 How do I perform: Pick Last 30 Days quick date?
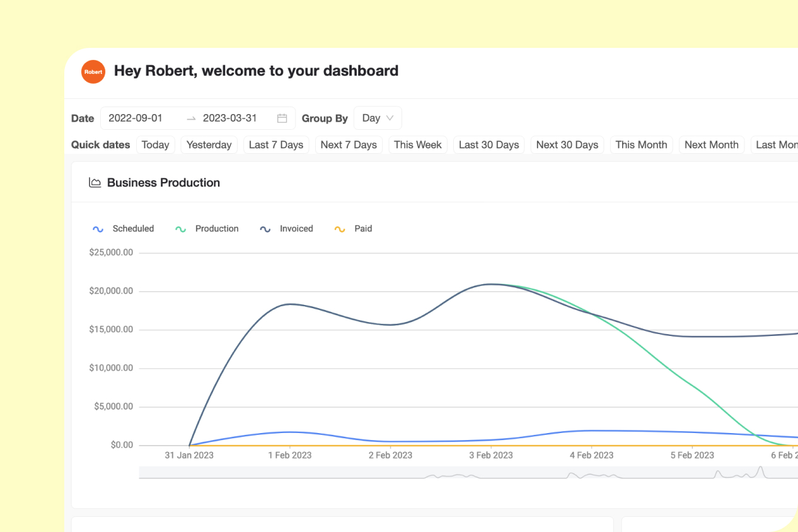click(489, 145)
